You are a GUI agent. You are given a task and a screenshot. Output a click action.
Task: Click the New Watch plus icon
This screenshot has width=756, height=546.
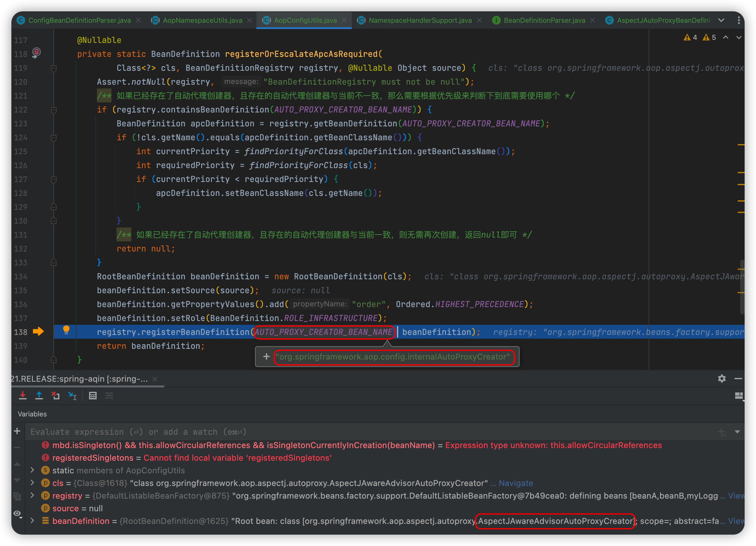[17, 431]
